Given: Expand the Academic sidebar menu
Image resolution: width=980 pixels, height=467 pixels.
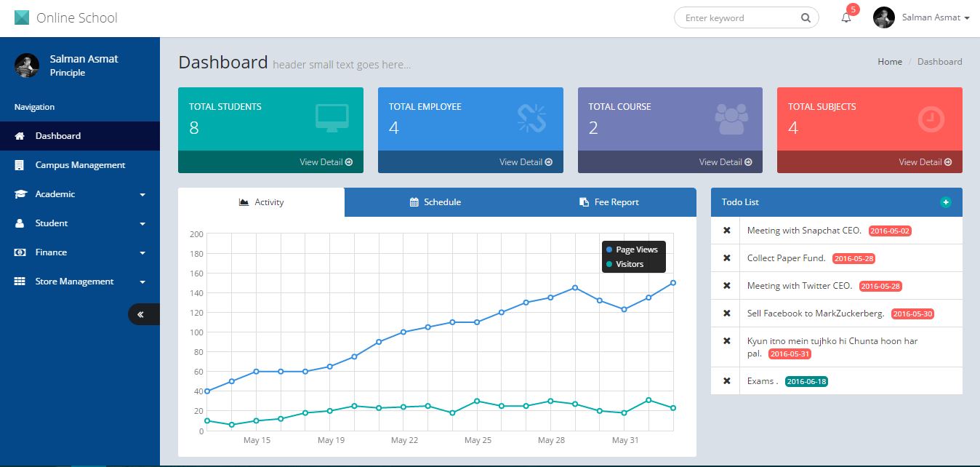Looking at the screenshot, I should (80, 194).
